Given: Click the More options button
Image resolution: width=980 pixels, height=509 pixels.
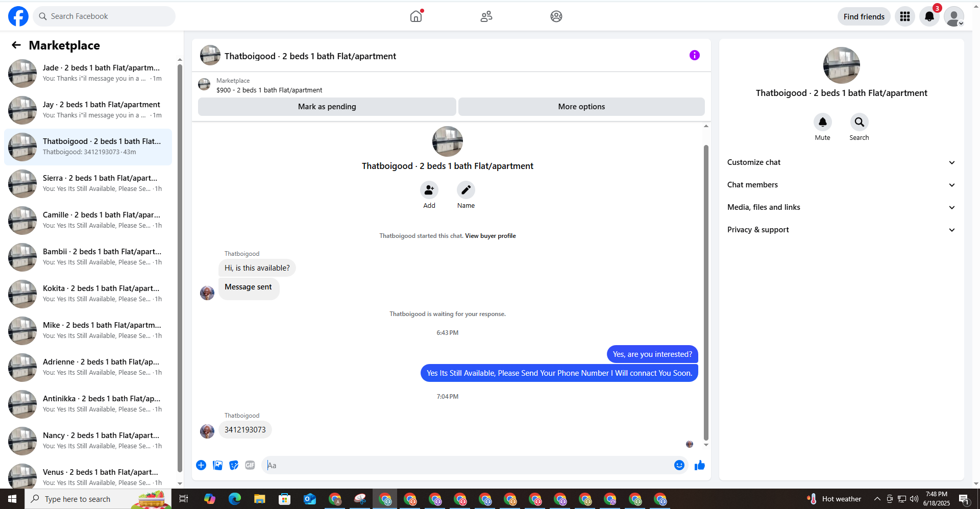Looking at the screenshot, I should tap(581, 107).
